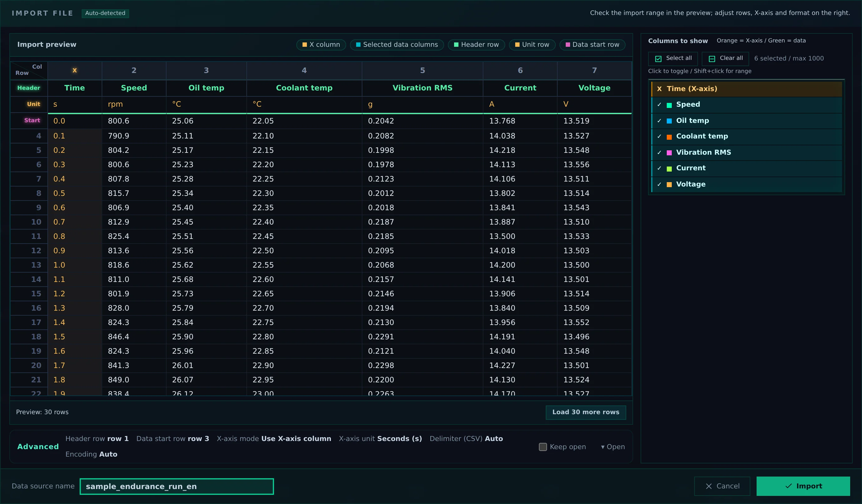862x504 pixels.
Task: Click the Header row label in preview
Action: pyautogui.click(x=29, y=88)
